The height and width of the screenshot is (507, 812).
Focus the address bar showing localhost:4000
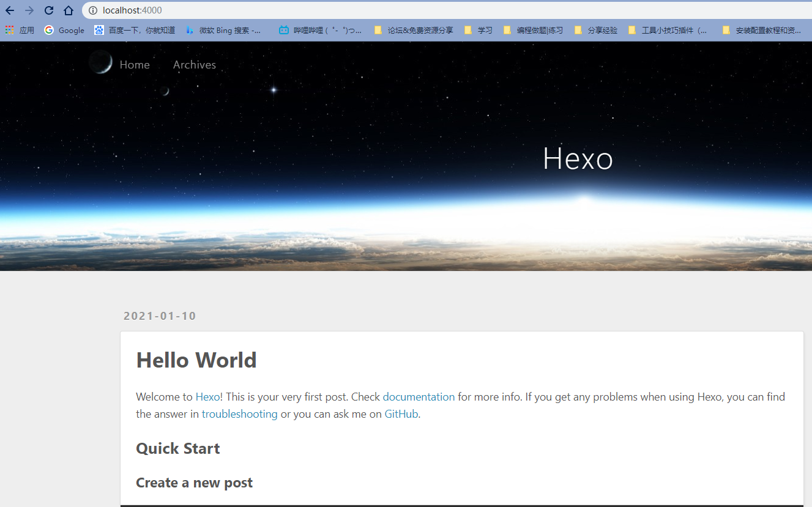coord(447,10)
